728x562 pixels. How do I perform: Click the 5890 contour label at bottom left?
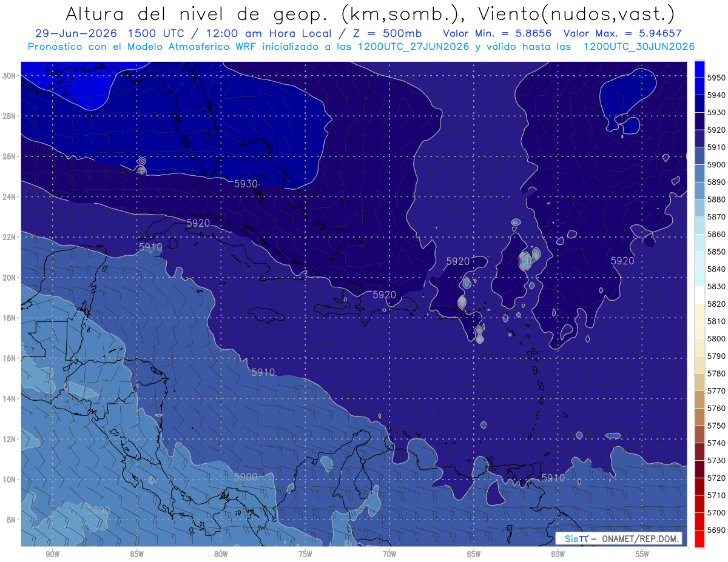[x=98, y=510]
